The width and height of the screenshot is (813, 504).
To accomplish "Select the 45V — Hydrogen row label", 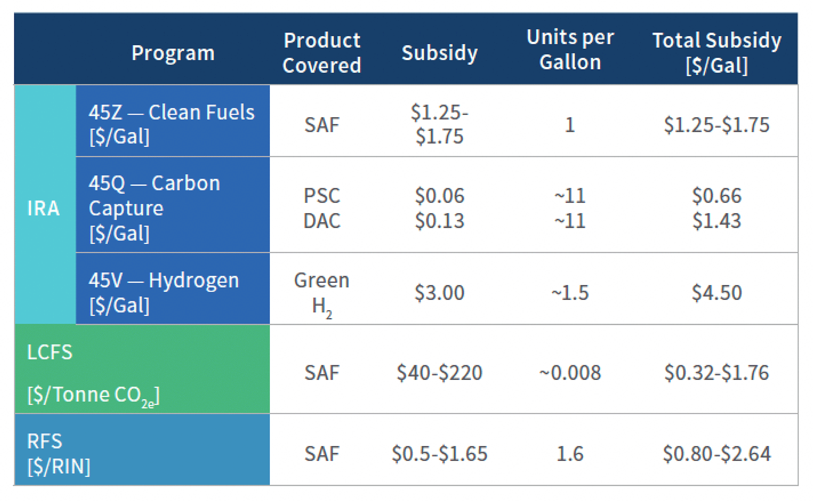I will tap(164, 292).
